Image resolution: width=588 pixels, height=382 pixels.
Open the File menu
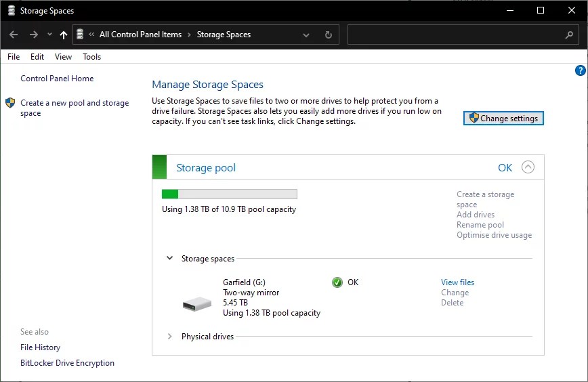tap(14, 57)
